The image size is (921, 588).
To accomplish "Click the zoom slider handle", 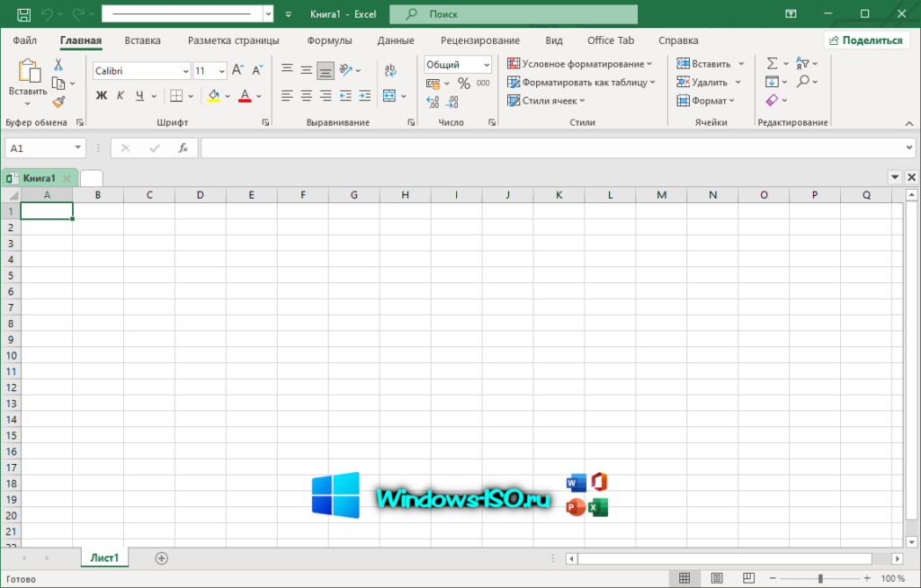I will pyautogui.click(x=820, y=579).
